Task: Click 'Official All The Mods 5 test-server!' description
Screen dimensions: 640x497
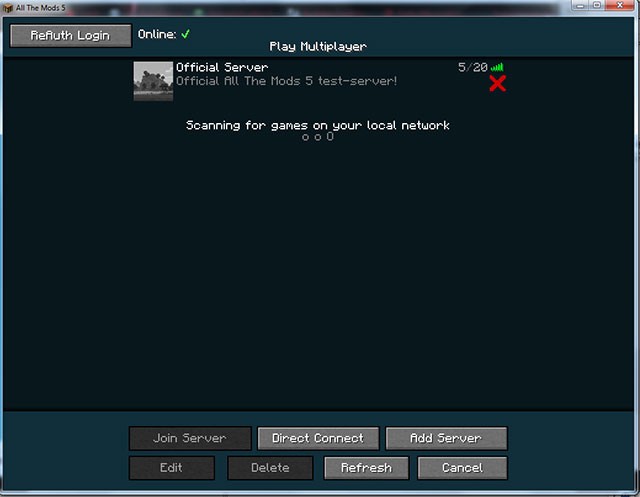Action: tap(287, 81)
